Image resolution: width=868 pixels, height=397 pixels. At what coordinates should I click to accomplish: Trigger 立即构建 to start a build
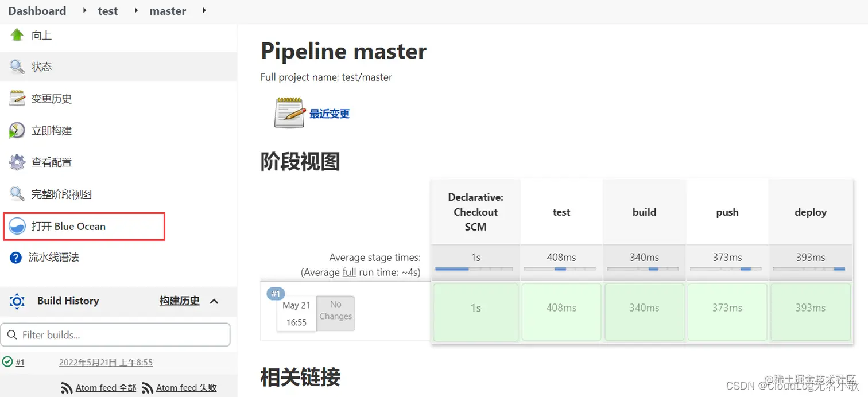click(x=52, y=130)
